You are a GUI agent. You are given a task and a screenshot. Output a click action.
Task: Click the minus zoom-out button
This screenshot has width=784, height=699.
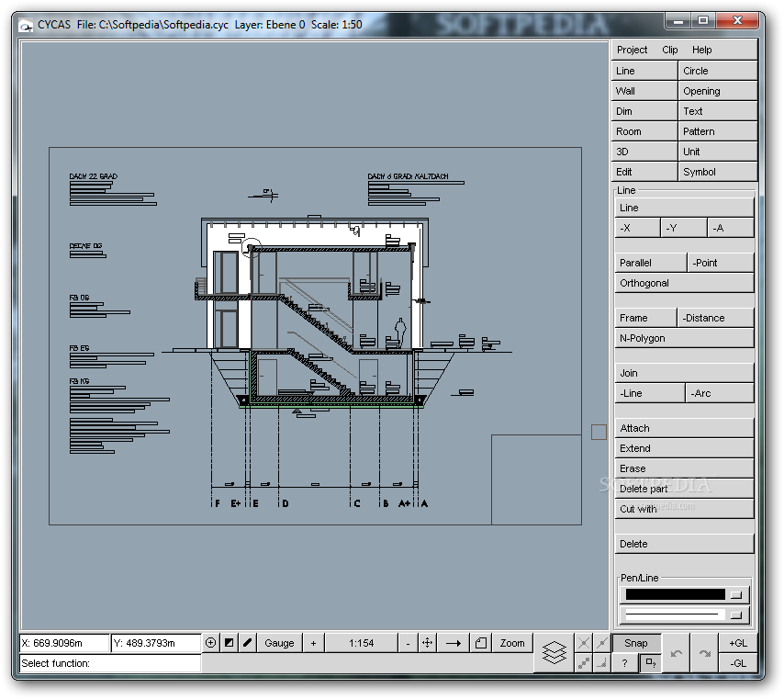(408, 643)
